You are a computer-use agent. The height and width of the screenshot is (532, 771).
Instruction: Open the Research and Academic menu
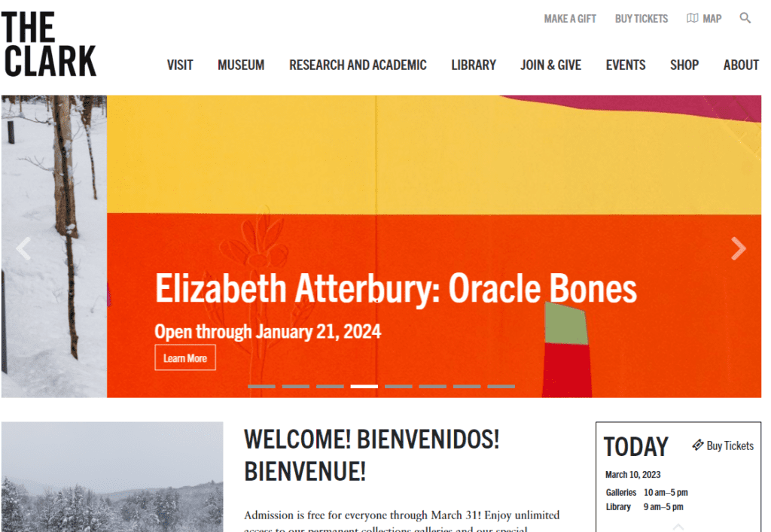click(x=358, y=65)
